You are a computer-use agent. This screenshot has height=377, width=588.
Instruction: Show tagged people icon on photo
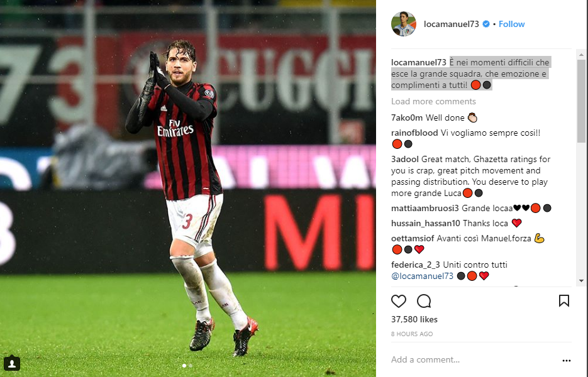click(11, 363)
